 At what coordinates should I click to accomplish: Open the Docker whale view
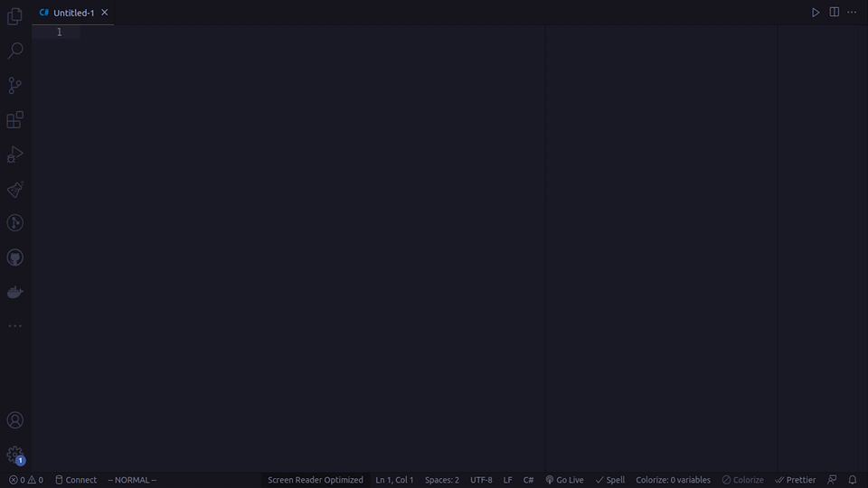[15, 292]
